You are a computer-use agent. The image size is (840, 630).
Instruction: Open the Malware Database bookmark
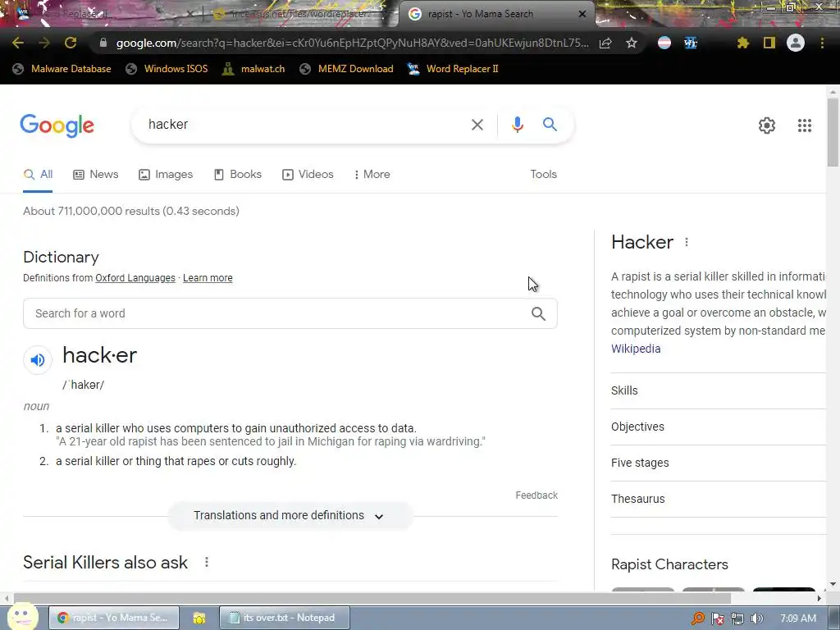click(x=62, y=69)
